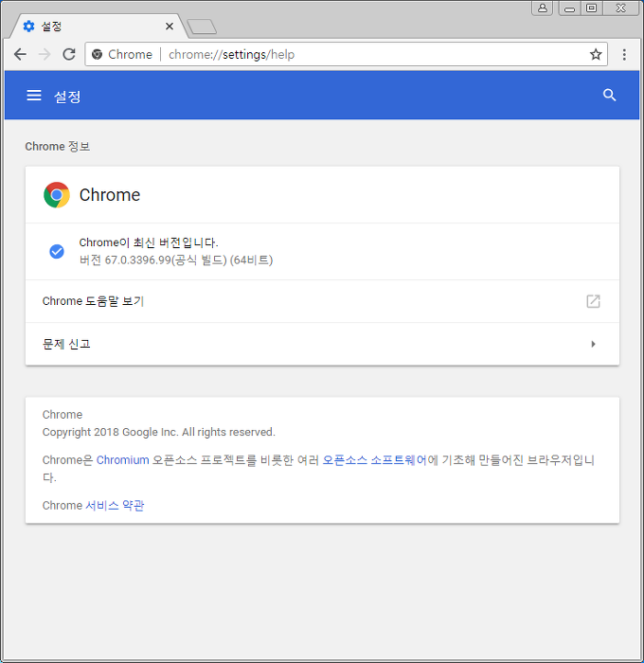Click the Copyright 2018 Google Inc. text
This screenshot has height=663, width=644.
158,432
